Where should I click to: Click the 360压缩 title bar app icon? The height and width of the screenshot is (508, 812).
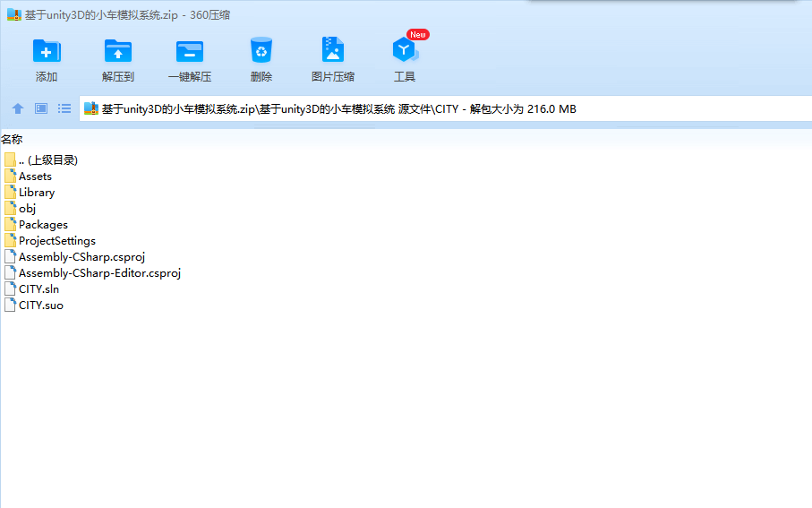pyautogui.click(x=14, y=14)
